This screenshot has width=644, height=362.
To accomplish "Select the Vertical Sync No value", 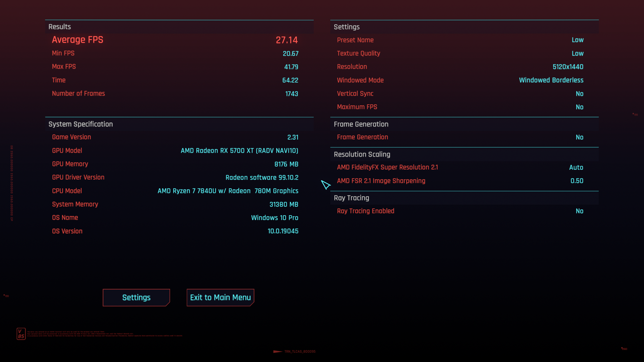I will pos(580,94).
